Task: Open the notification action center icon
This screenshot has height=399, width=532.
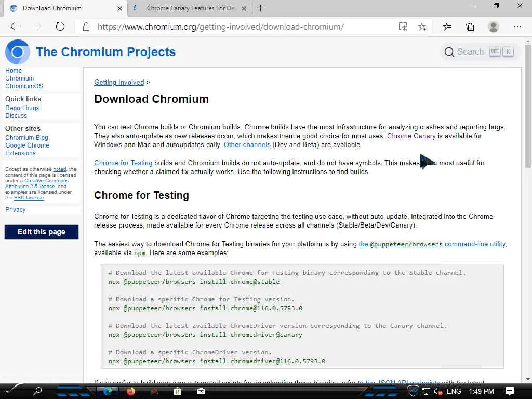Action: point(509,391)
